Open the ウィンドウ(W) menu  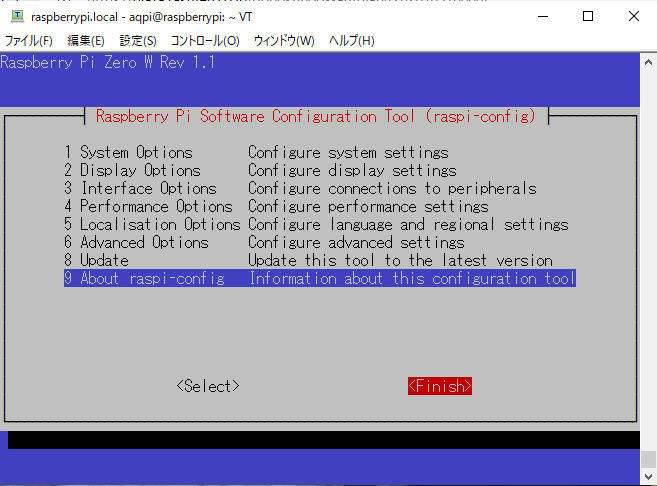284,41
